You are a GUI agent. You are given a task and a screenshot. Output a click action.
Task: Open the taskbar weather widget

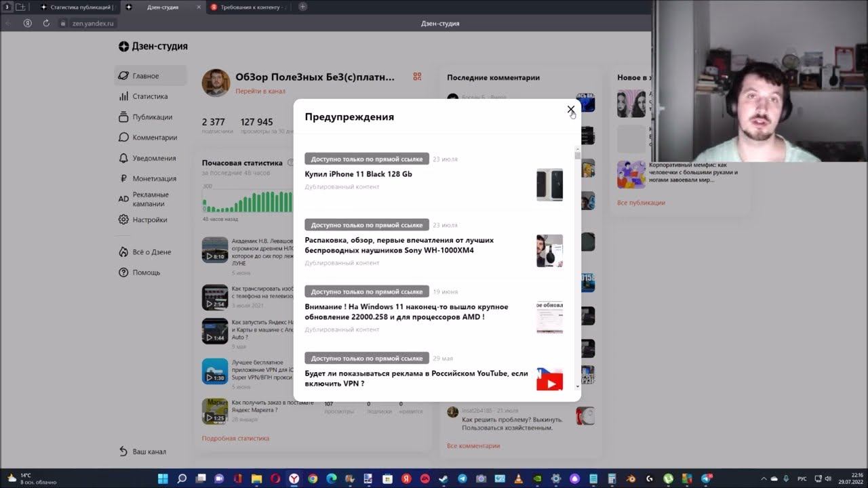tap(31, 479)
